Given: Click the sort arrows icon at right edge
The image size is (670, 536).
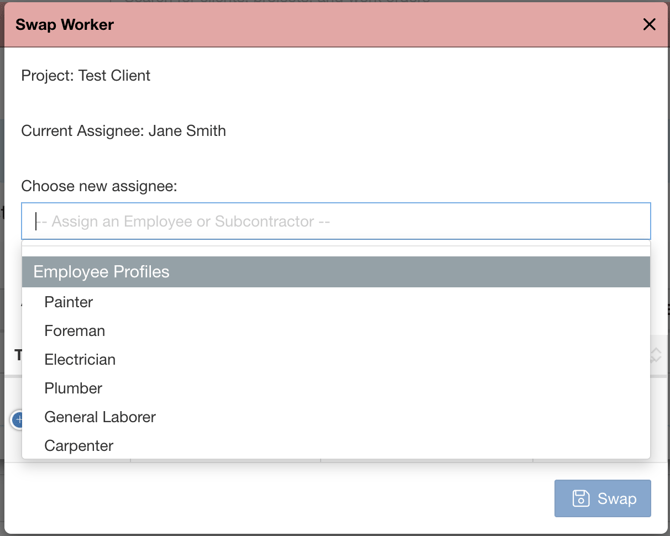Looking at the screenshot, I should tap(655, 355).
